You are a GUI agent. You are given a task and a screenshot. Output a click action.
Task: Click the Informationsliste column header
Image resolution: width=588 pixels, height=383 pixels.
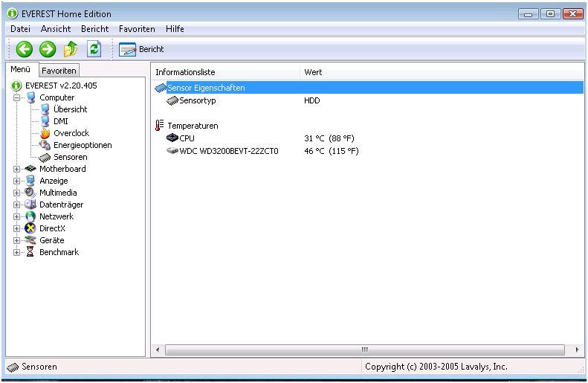click(x=226, y=72)
